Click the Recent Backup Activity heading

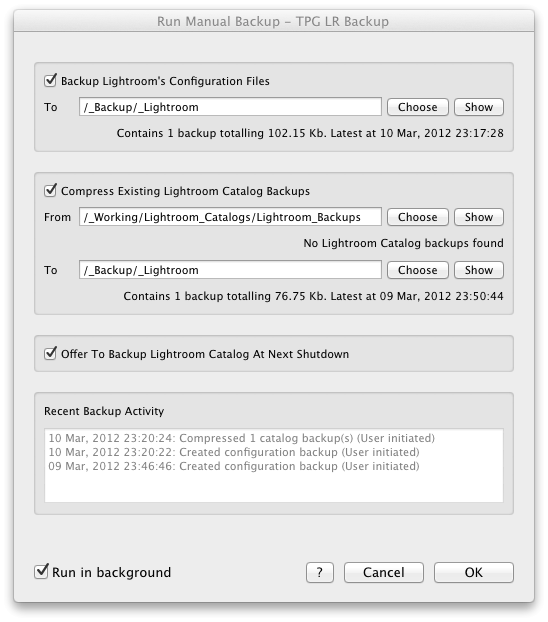[x=104, y=411]
